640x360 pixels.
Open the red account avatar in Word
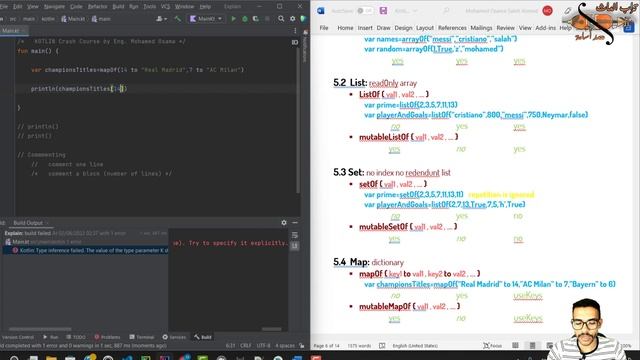pyautogui.click(x=547, y=11)
